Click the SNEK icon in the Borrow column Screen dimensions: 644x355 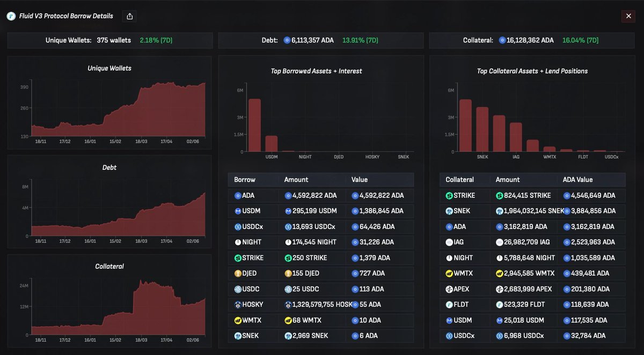238,336
